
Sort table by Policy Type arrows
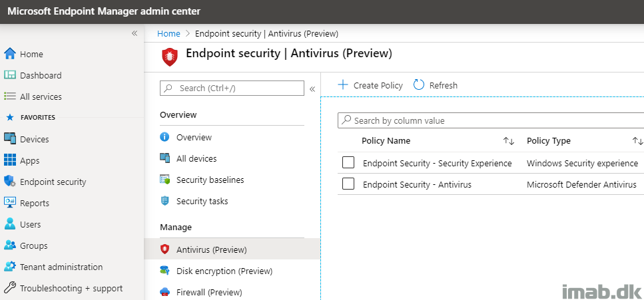pyautogui.click(x=637, y=141)
